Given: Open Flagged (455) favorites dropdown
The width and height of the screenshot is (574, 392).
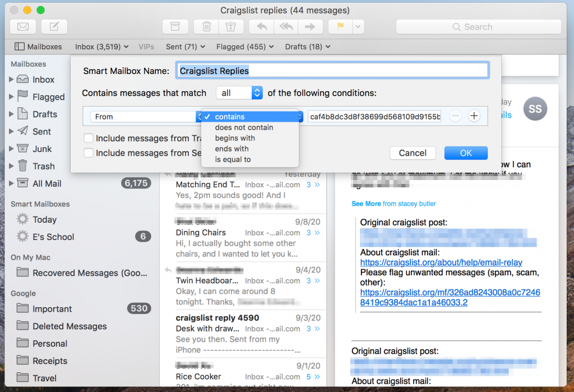Looking at the screenshot, I should (245, 47).
